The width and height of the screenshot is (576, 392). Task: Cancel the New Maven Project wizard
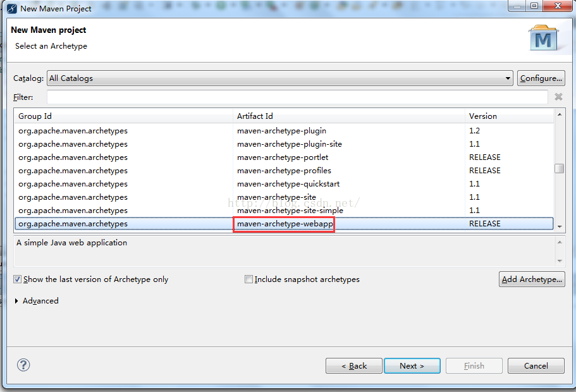[x=536, y=366]
